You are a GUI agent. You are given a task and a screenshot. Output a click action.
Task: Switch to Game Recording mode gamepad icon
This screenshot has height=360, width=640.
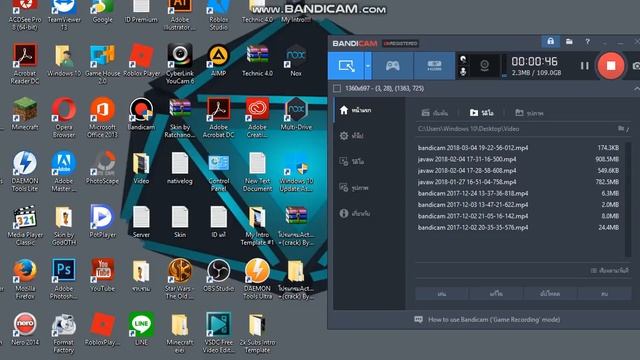[393, 66]
